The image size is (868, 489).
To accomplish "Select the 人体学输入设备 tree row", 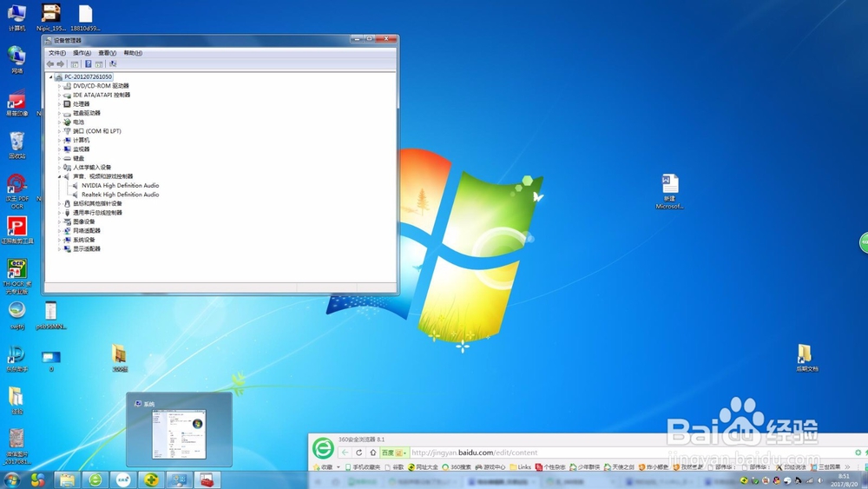I will coord(88,168).
